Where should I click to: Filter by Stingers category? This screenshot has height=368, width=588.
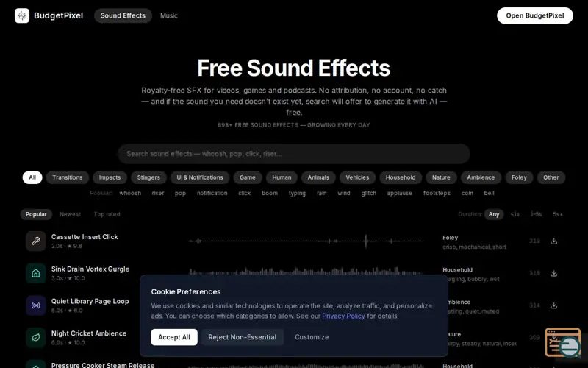point(148,177)
